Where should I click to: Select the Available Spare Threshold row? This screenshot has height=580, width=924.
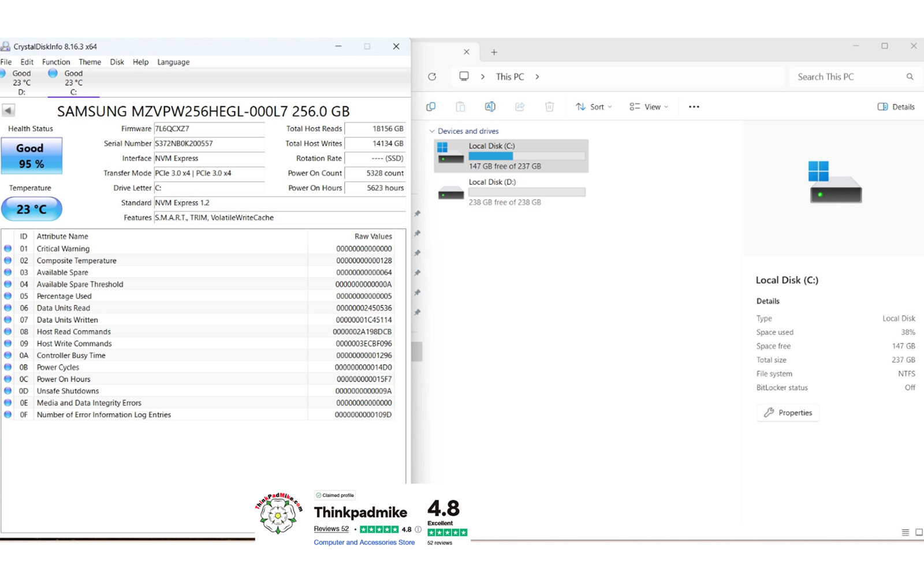pyautogui.click(x=198, y=285)
